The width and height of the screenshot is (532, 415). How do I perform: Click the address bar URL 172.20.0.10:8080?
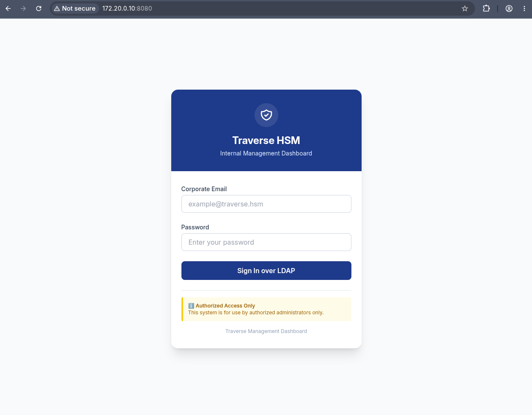point(127,8)
